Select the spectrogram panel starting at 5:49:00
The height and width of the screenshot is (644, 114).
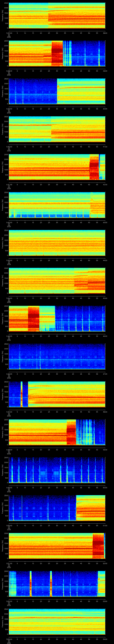57,470
